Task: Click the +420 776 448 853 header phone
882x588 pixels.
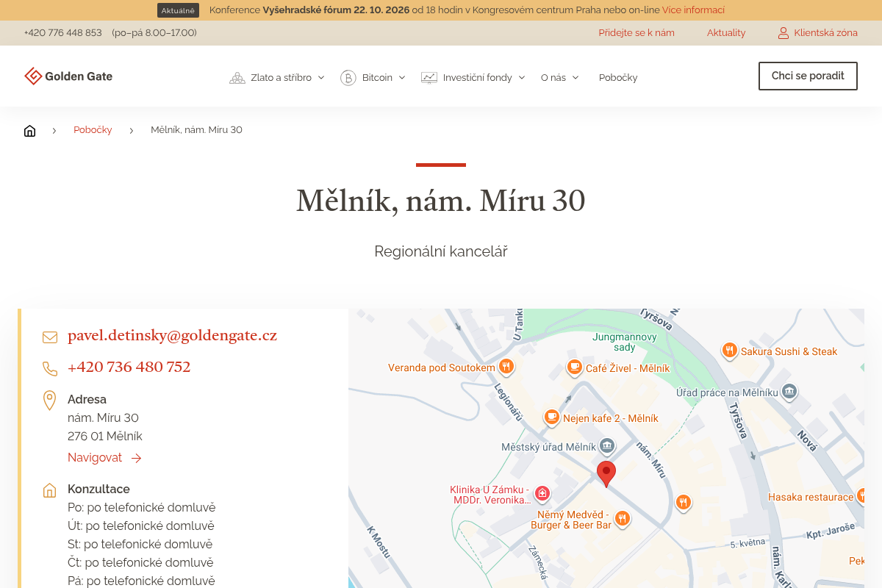Action: [62, 33]
